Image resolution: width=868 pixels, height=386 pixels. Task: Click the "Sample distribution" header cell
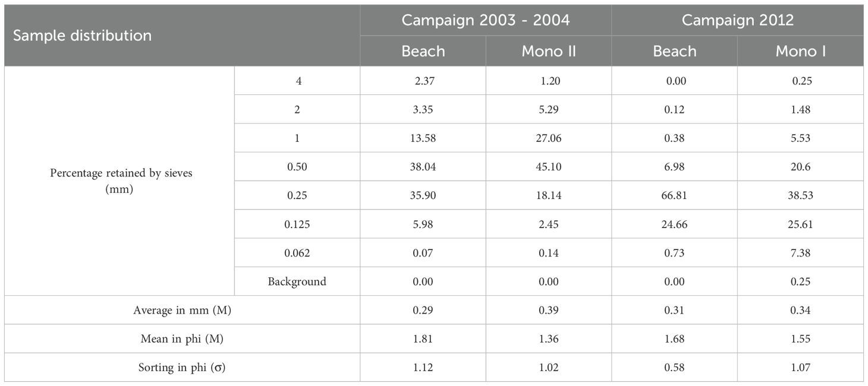pyautogui.click(x=83, y=35)
